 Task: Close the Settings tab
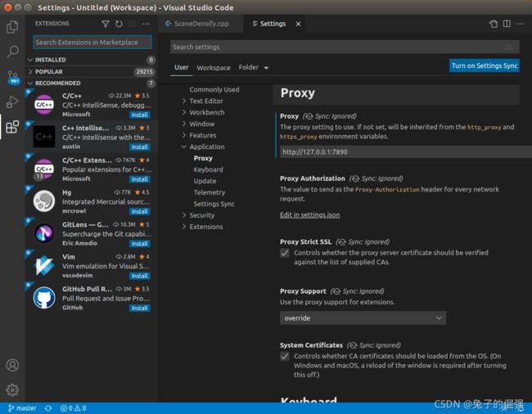pyautogui.click(x=298, y=24)
